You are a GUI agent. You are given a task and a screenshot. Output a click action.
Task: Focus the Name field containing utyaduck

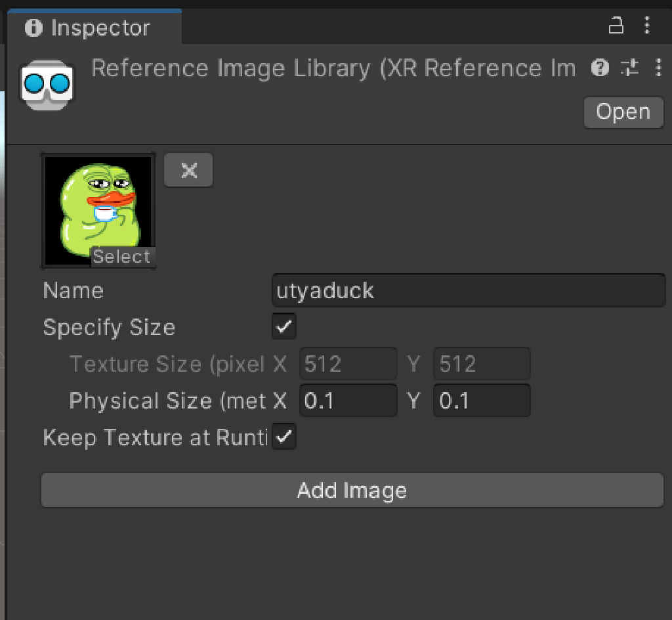(x=469, y=291)
